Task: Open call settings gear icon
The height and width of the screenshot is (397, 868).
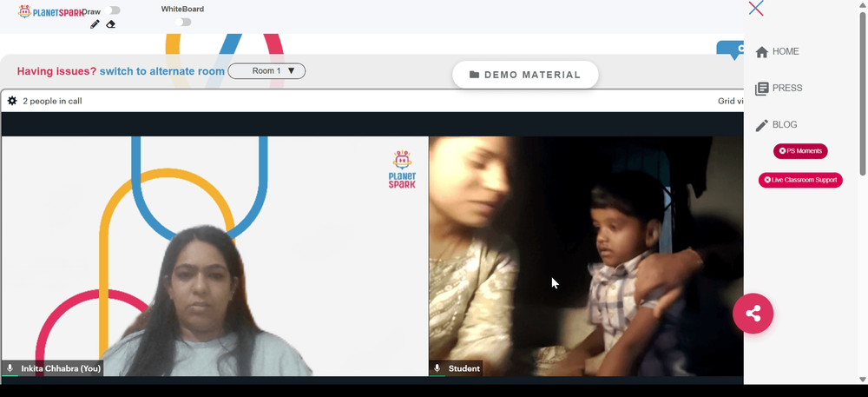Action: coord(12,101)
